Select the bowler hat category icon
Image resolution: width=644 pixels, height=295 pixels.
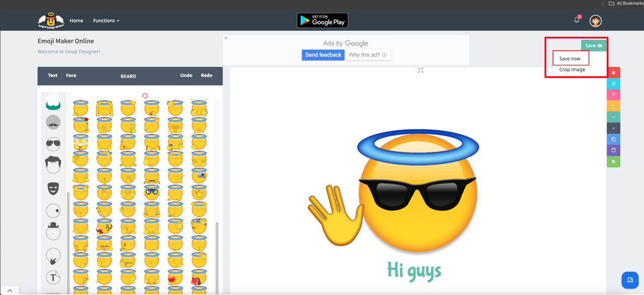click(53, 231)
